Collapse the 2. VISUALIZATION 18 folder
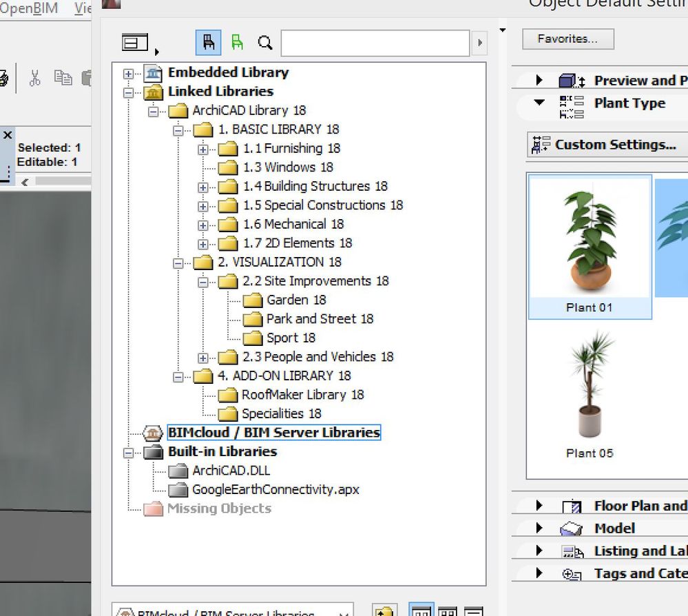The height and width of the screenshot is (616, 688). (x=178, y=263)
